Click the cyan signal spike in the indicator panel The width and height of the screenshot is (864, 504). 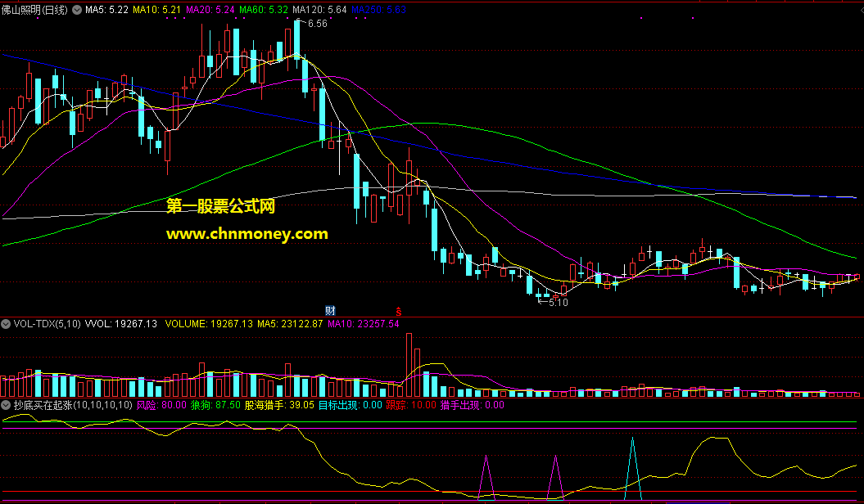coord(632,468)
